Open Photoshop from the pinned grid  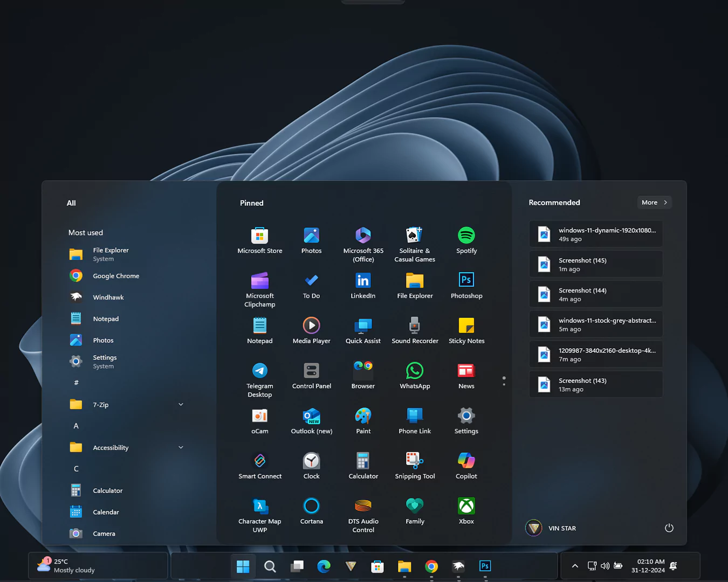[466, 286]
